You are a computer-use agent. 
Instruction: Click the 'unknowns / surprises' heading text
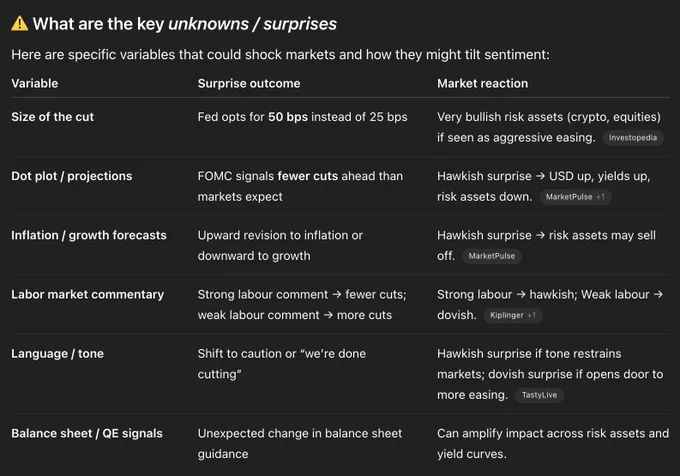(252, 24)
